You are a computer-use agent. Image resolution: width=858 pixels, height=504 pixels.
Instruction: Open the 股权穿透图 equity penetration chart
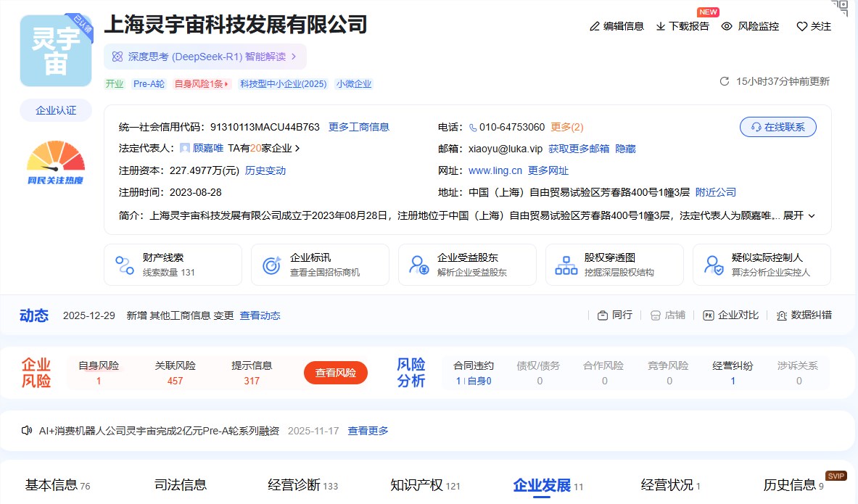point(614,265)
